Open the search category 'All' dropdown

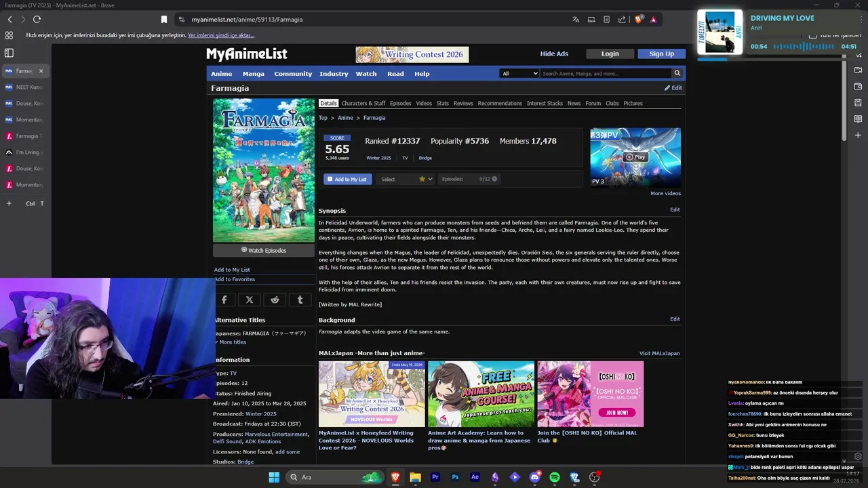(519, 73)
